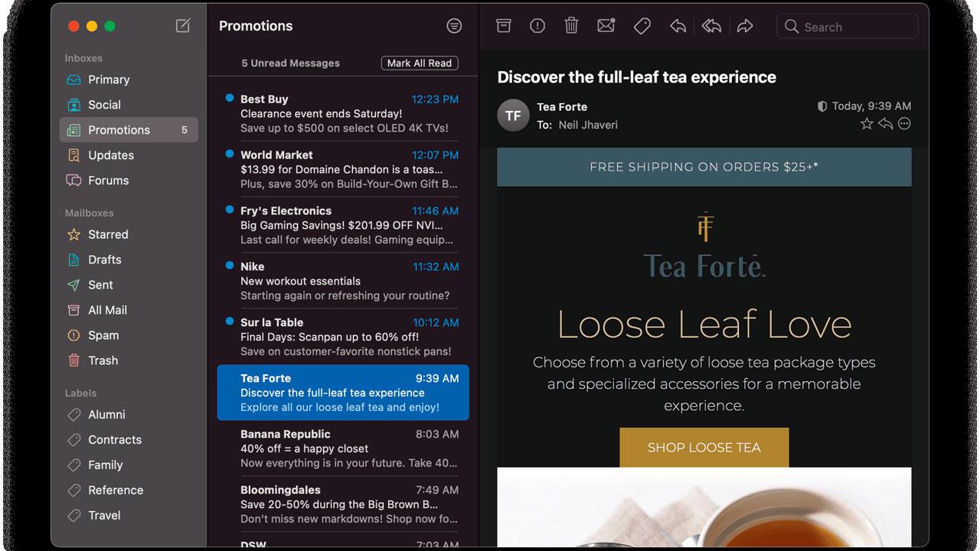Screen dimensions: 980x551
Task: Open the All Mail mailbox
Action: tap(129, 310)
